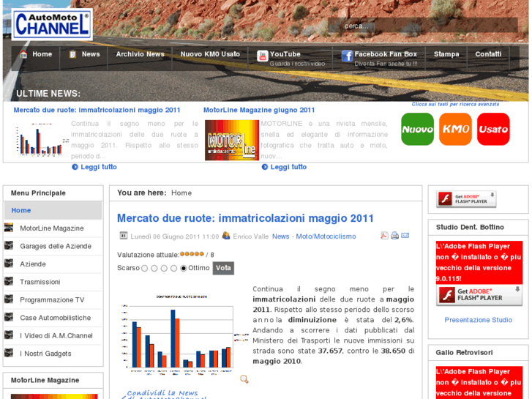Click the red Usato search button
This screenshot has height=399, width=532.
493,129
